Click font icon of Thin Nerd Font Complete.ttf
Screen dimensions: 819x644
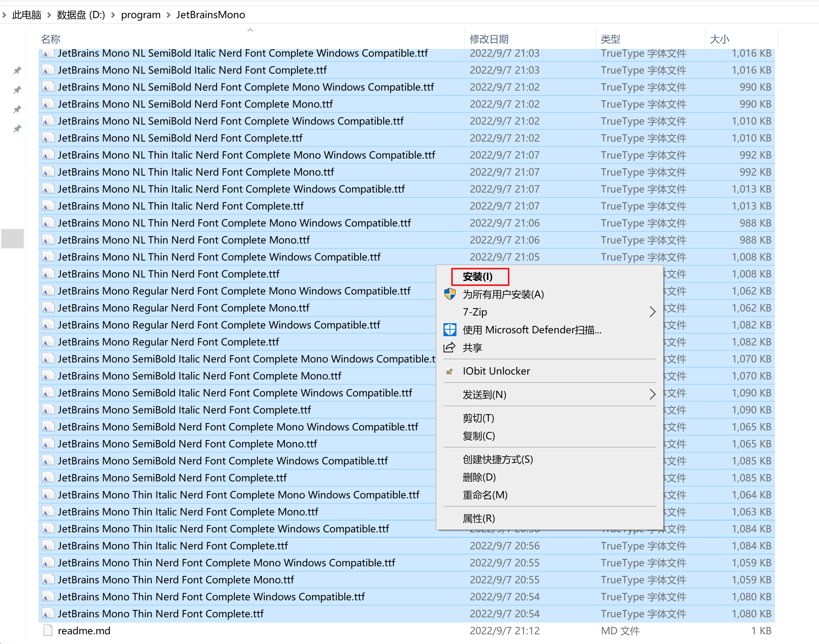tap(48, 614)
